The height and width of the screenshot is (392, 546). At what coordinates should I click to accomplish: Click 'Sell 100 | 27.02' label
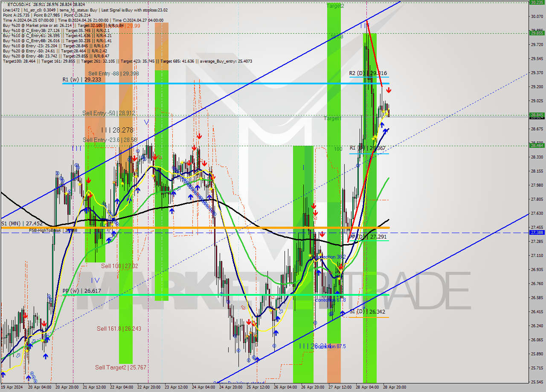point(119,266)
